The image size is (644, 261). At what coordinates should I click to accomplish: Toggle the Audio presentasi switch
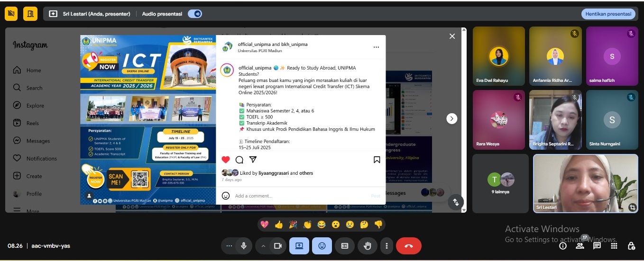point(194,14)
